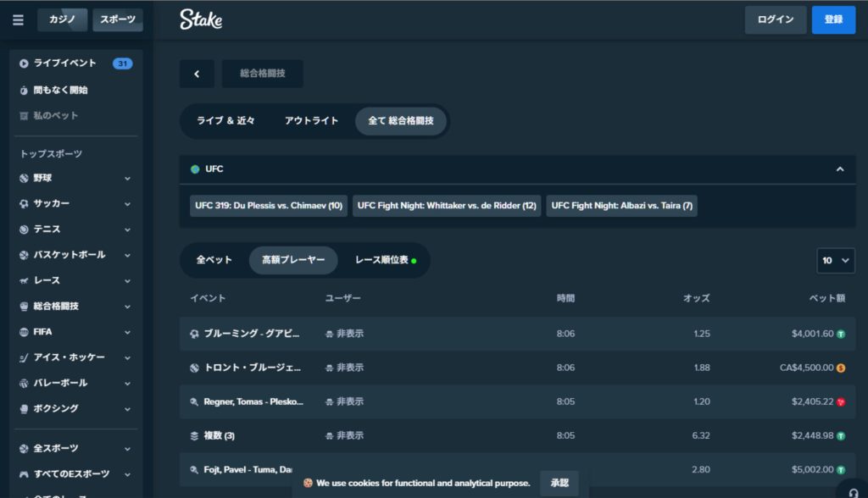Click the バレーボール volleyball icon
Screen dimensions: 868x498
24,383
